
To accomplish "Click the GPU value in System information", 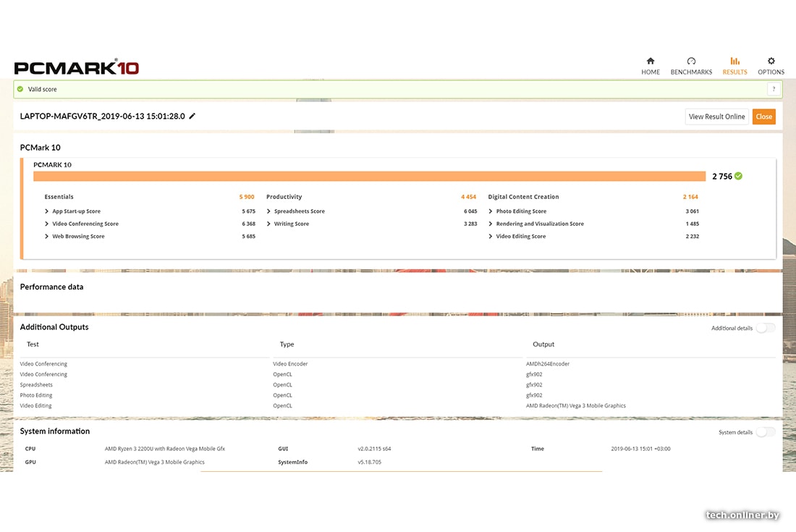I will [154, 462].
